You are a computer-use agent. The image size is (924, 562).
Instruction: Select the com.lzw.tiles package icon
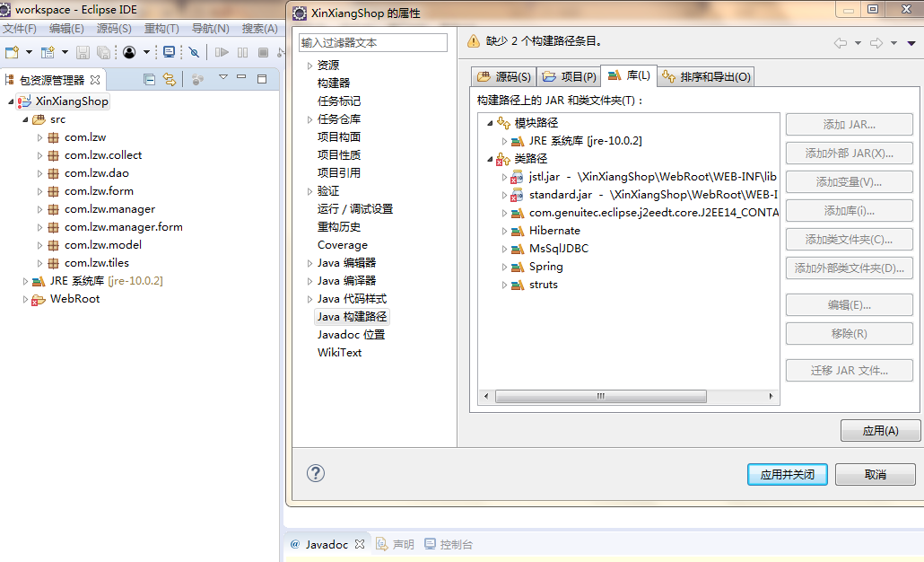pyautogui.click(x=53, y=263)
